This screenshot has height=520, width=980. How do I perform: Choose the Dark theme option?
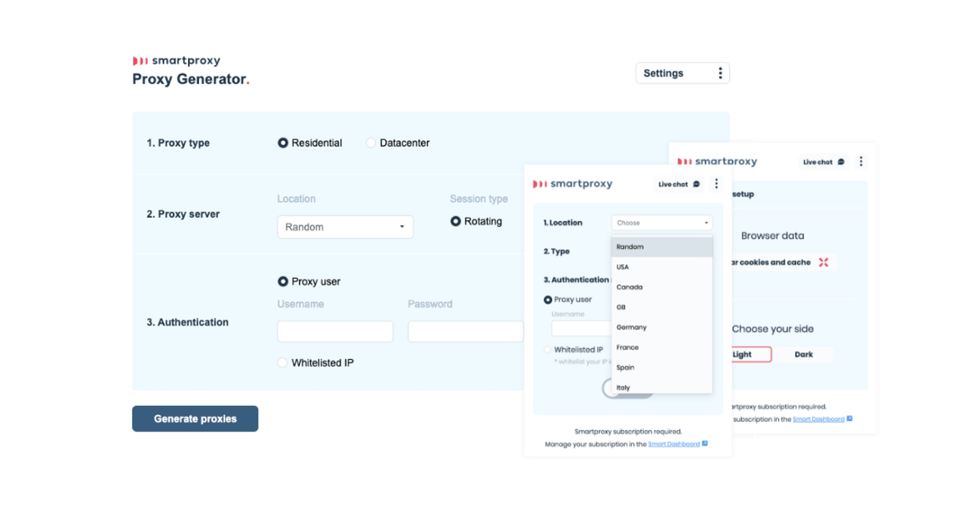(804, 354)
